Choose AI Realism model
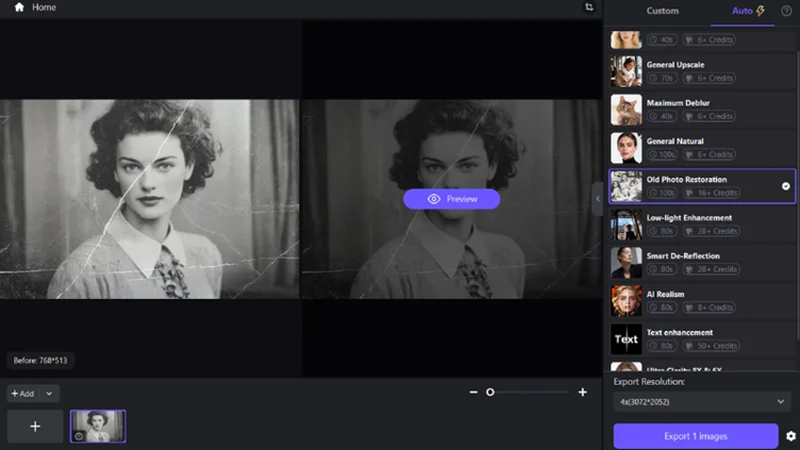The width and height of the screenshot is (800, 450). pos(702,301)
